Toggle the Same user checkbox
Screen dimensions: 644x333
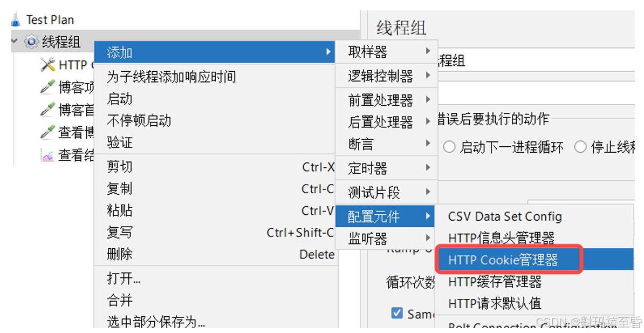pos(398,313)
